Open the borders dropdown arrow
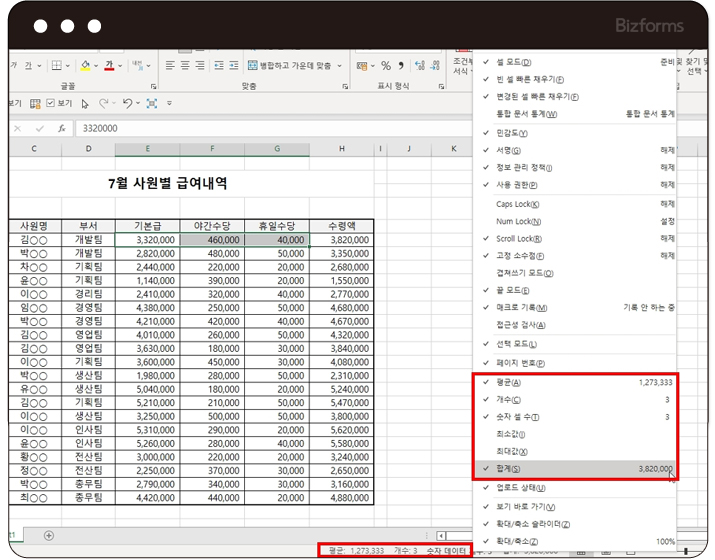This screenshot has height=560, width=715. [68, 66]
